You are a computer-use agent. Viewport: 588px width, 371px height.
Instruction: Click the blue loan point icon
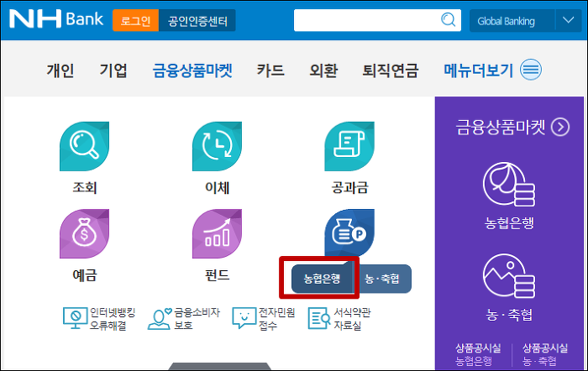[349, 233]
